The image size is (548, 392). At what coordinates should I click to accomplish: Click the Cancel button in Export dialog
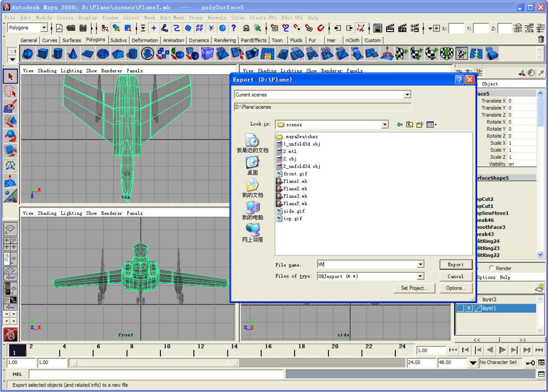(x=456, y=276)
